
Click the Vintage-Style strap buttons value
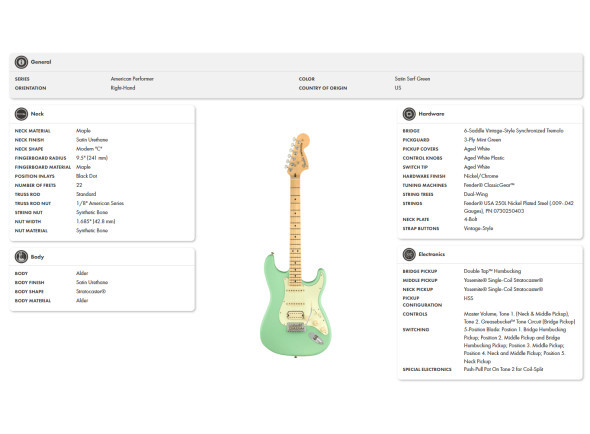point(478,228)
